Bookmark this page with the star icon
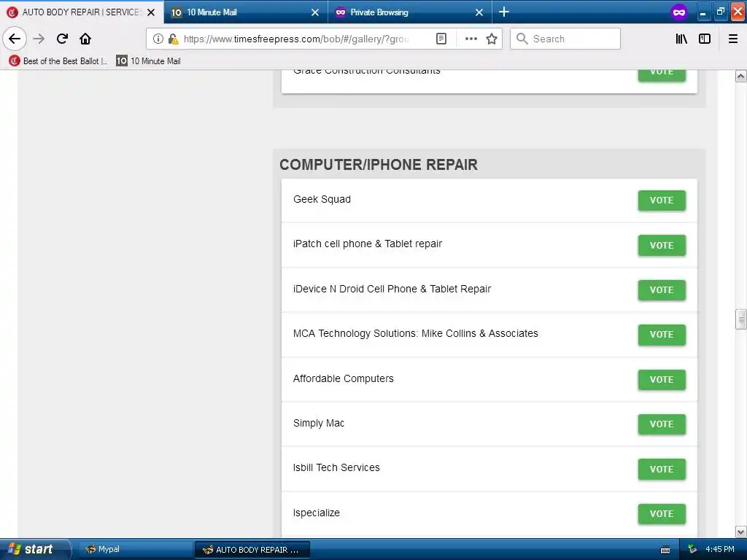Image resolution: width=747 pixels, height=560 pixels. coord(492,39)
